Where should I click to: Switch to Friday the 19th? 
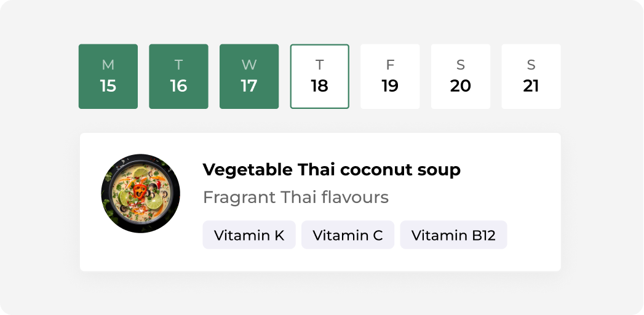pos(390,76)
